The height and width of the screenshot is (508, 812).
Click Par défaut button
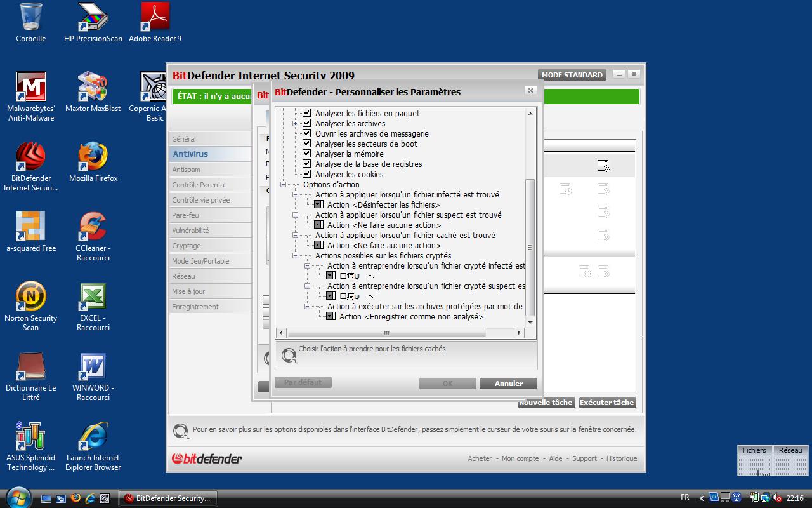click(x=303, y=382)
